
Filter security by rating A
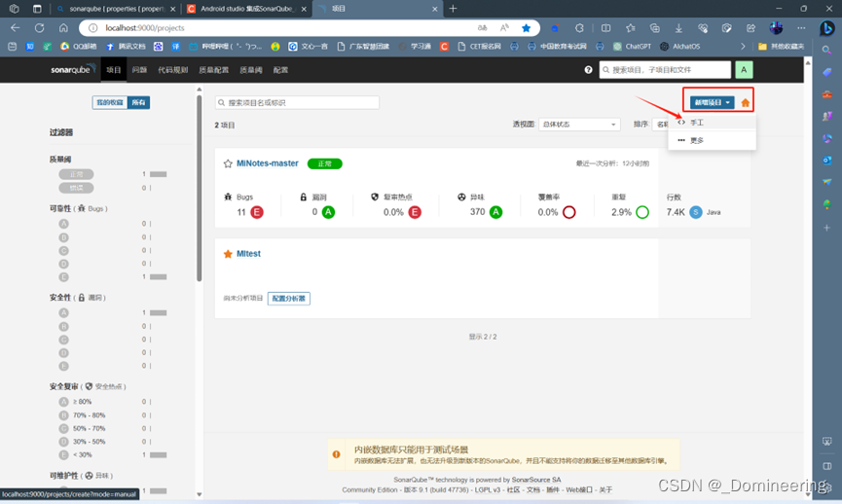tap(64, 313)
